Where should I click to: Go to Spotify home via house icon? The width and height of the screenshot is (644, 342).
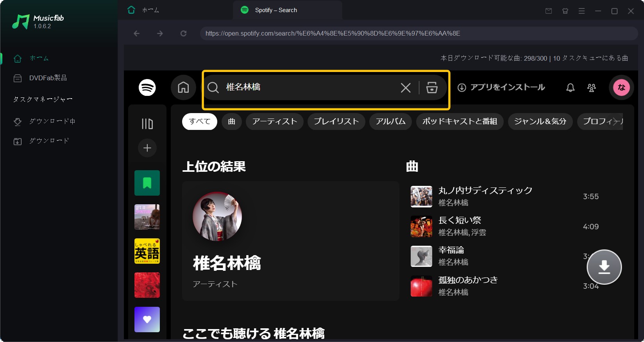183,87
